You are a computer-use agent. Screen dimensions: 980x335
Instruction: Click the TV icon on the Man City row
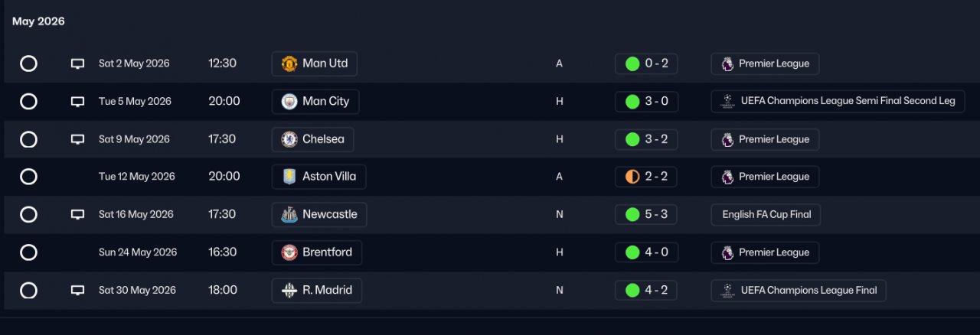77,101
